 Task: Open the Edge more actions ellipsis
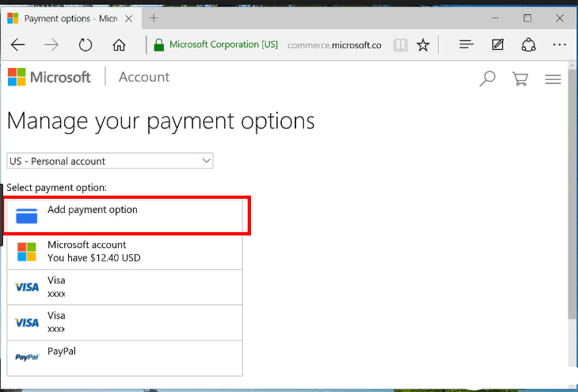[560, 45]
